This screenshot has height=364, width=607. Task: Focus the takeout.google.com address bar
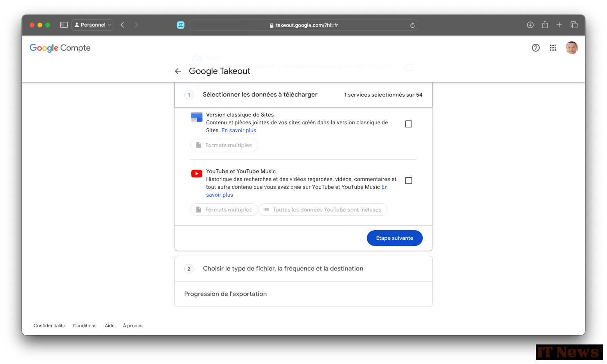click(x=303, y=25)
